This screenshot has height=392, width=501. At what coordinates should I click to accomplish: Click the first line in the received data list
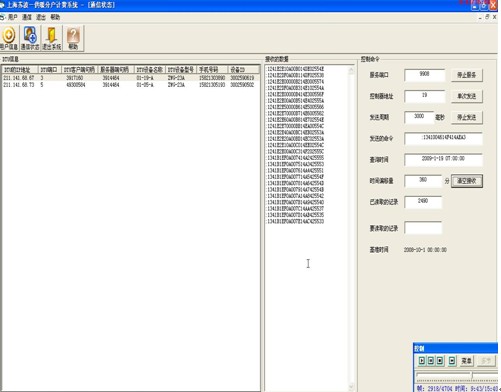tap(295, 69)
